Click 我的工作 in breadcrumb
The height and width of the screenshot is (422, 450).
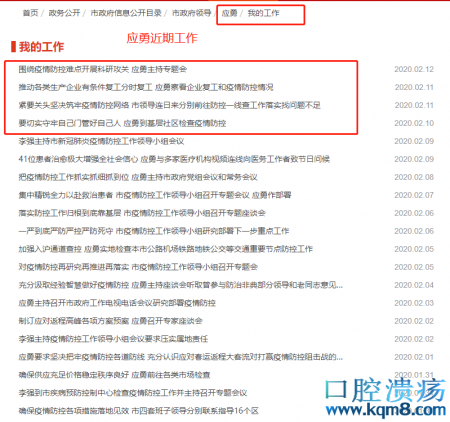pos(263,13)
